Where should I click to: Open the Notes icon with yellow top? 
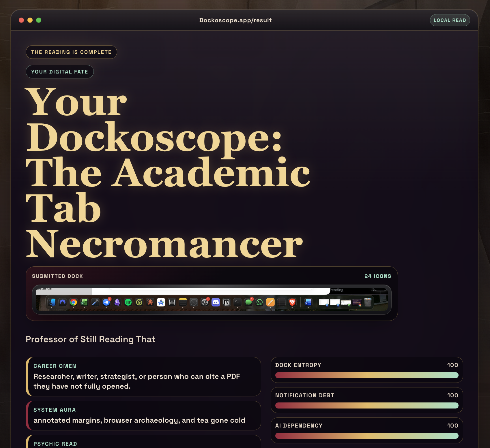tap(183, 302)
